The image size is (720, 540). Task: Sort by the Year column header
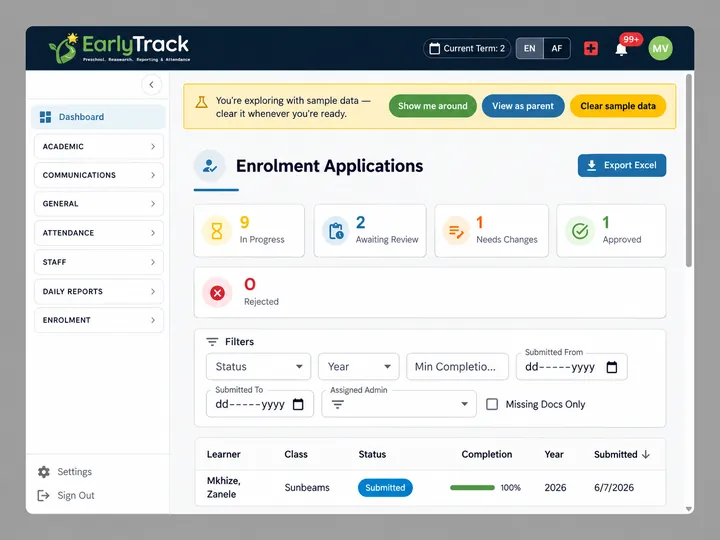point(554,454)
